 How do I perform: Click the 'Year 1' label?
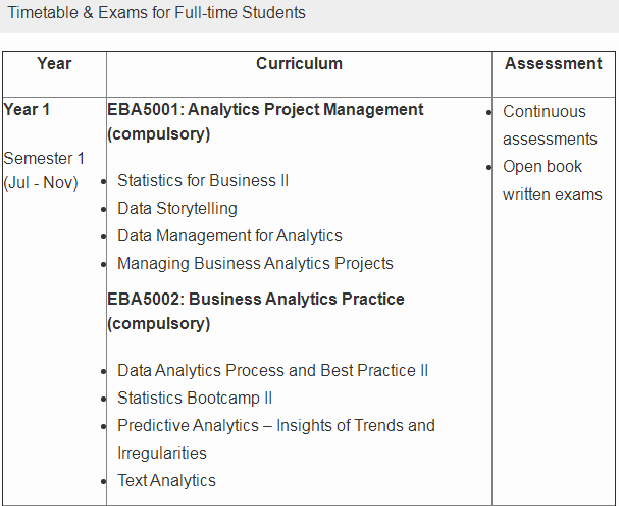(x=27, y=109)
